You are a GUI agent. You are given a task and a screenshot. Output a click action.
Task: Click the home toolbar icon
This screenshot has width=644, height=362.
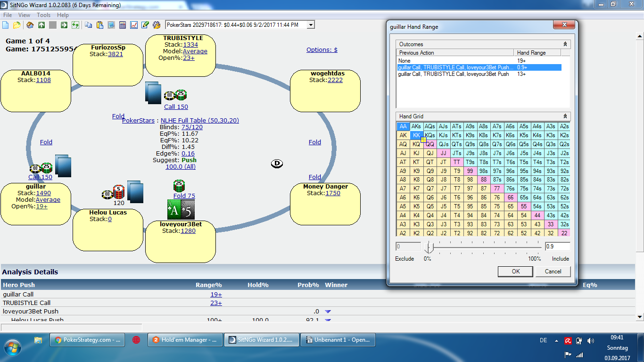pos(30,25)
